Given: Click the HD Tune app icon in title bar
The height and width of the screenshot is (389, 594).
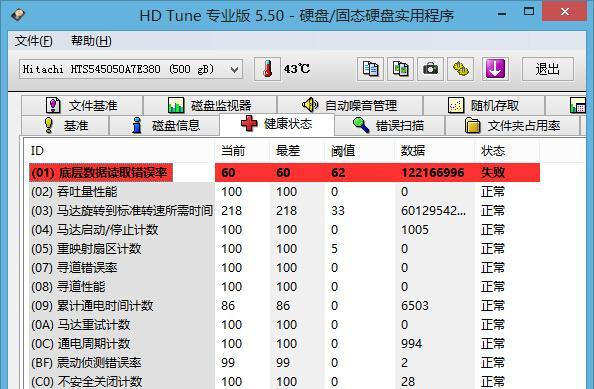Looking at the screenshot, I should [17, 15].
